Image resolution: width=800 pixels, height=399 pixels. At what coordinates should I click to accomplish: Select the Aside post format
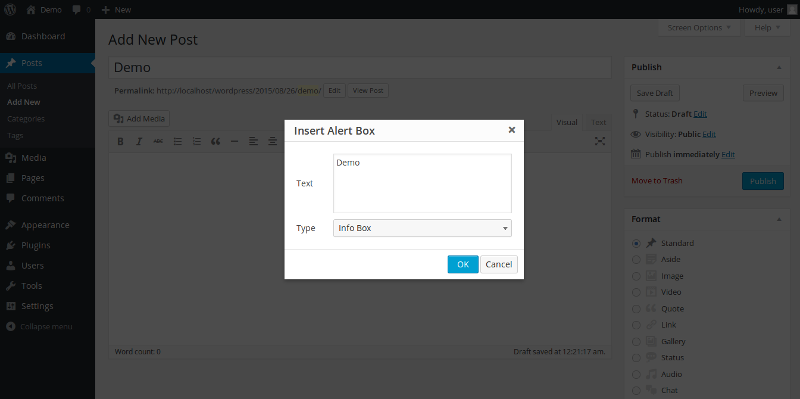tap(636, 260)
